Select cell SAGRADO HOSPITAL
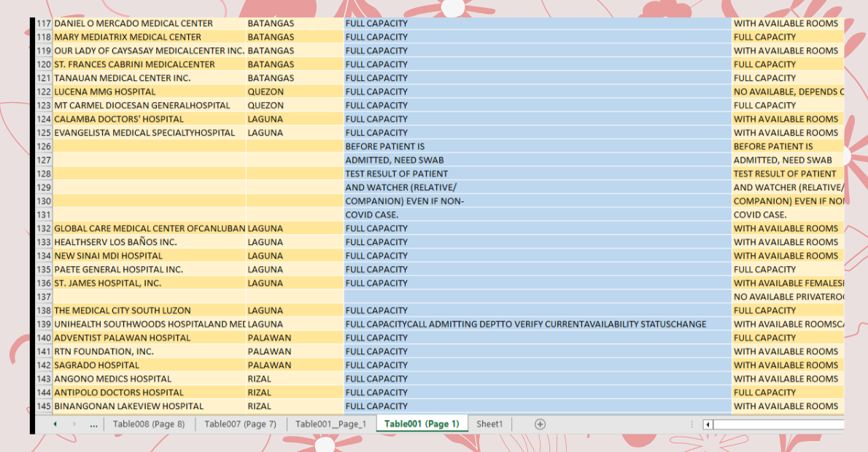 (x=150, y=365)
